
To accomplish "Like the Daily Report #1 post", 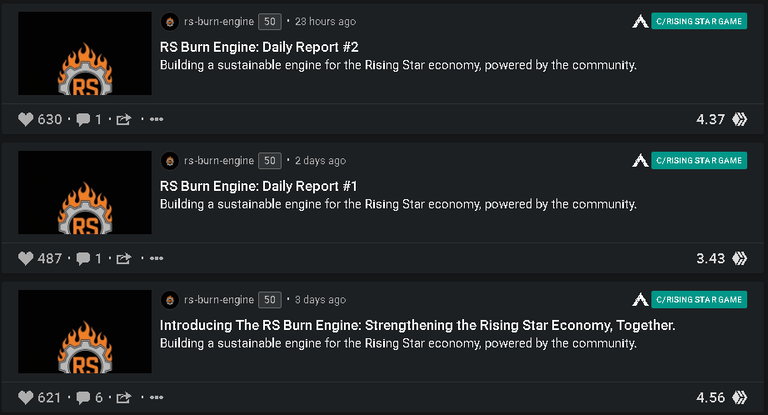I will pos(25,258).
